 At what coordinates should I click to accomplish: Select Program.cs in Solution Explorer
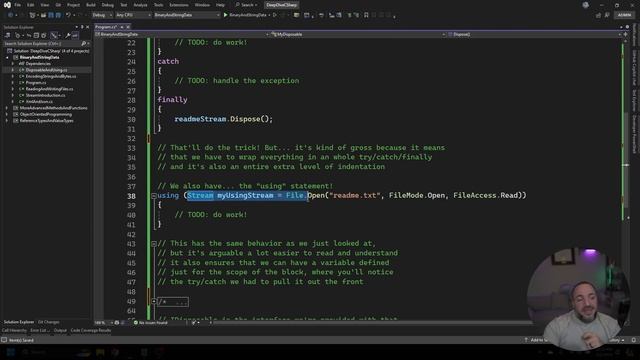click(36, 83)
